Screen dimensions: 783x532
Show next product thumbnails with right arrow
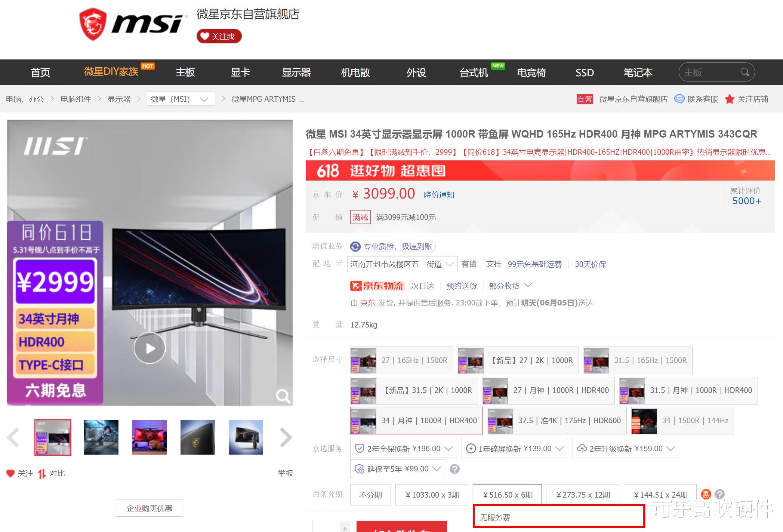coord(286,437)
